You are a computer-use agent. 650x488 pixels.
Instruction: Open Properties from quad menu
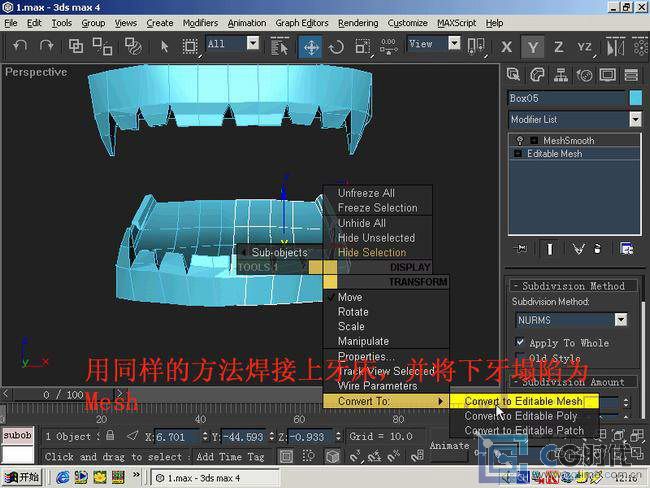coord(366,356)
